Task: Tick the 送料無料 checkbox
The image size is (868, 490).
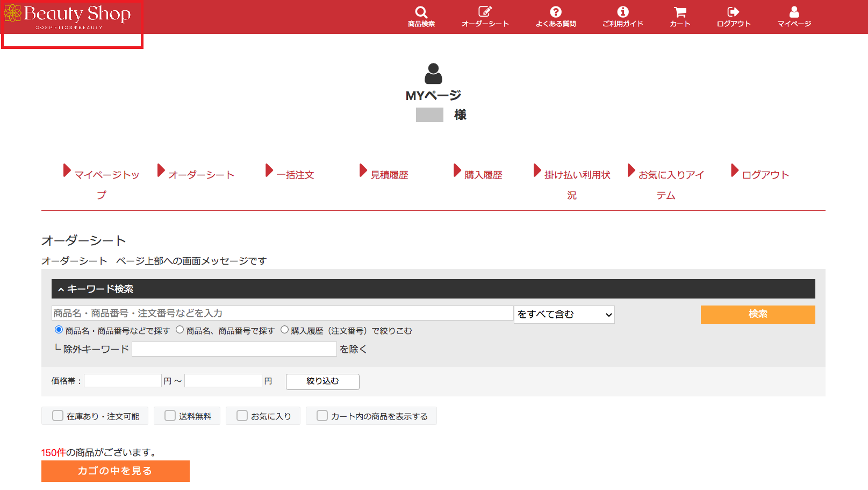Action: pos(170,416)
